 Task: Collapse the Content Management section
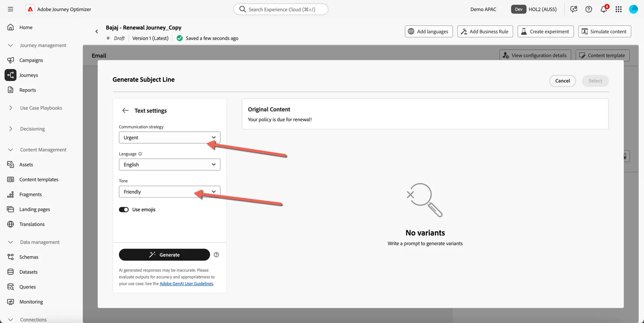10,150
